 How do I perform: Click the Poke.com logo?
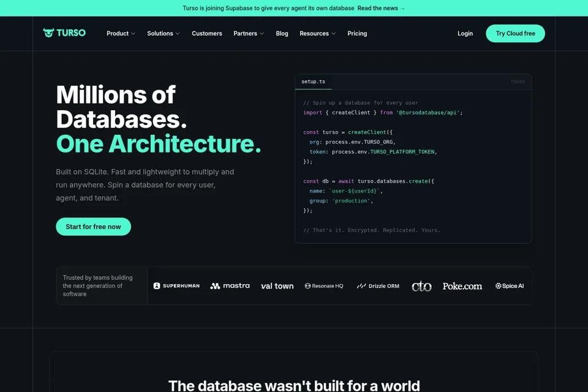click(462, 286)
